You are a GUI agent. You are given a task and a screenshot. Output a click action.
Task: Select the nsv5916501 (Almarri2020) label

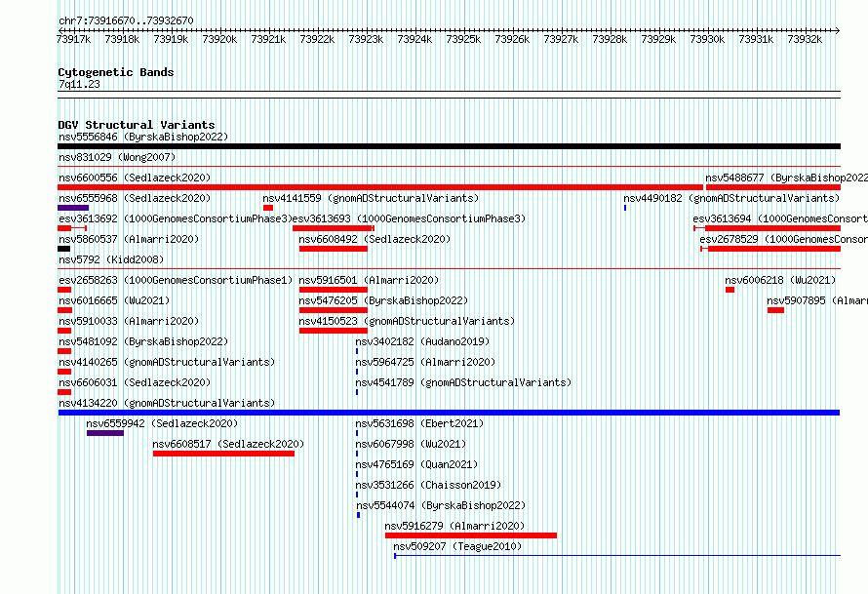(x=369, y=280)
